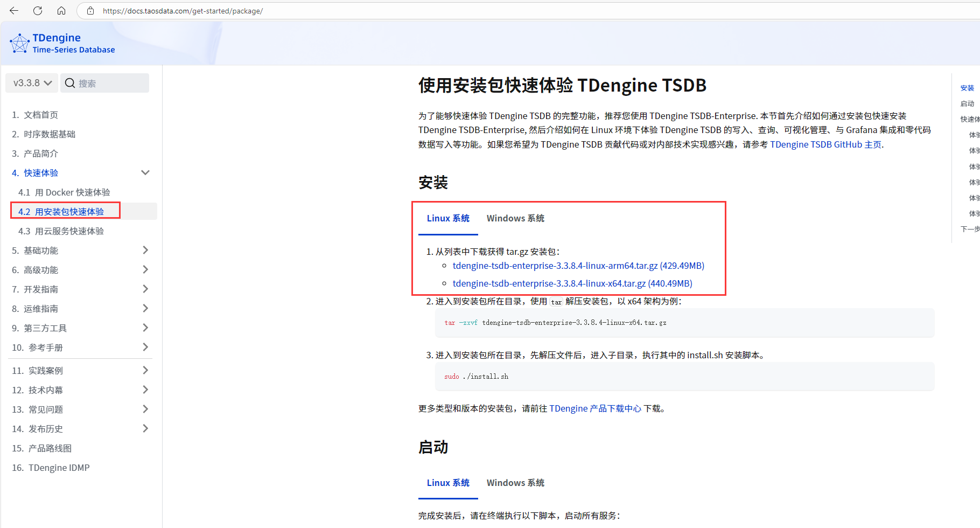Viewport: 980px width, 528px height.
Task: Collapse the "4. 快速体验" chevron
Action: [145, 172]
